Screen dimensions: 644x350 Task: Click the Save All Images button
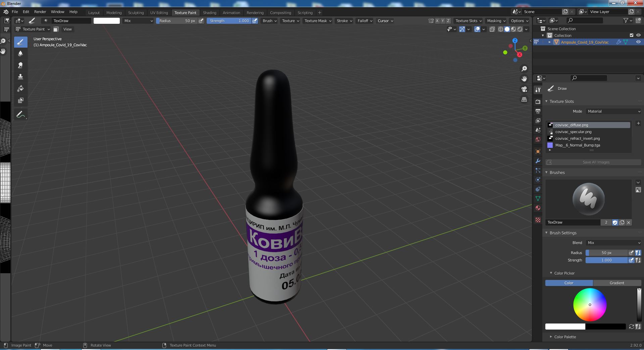[593, 162]
